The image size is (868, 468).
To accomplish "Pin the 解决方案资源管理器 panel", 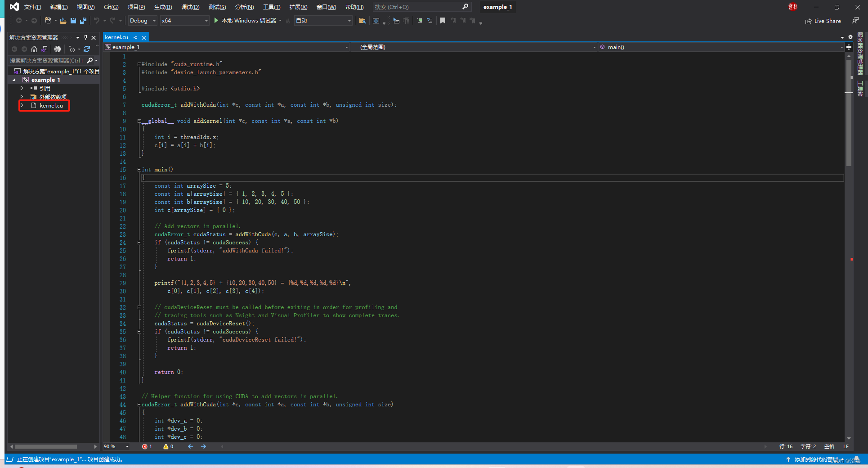I will 85,38.
